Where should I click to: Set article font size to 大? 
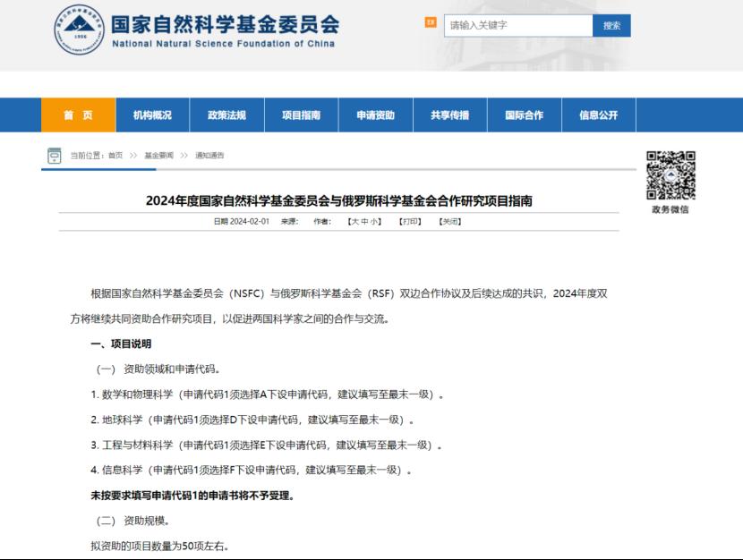click(354, 221)
